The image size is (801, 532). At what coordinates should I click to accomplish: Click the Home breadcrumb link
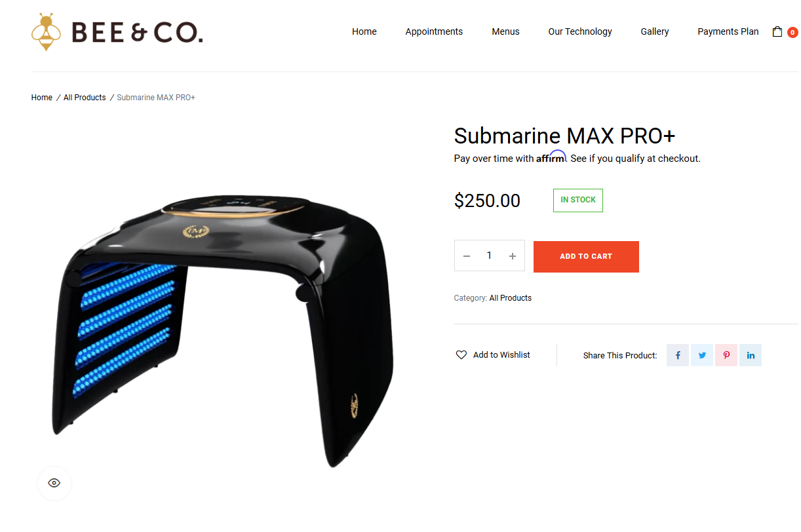pos(42,98)
